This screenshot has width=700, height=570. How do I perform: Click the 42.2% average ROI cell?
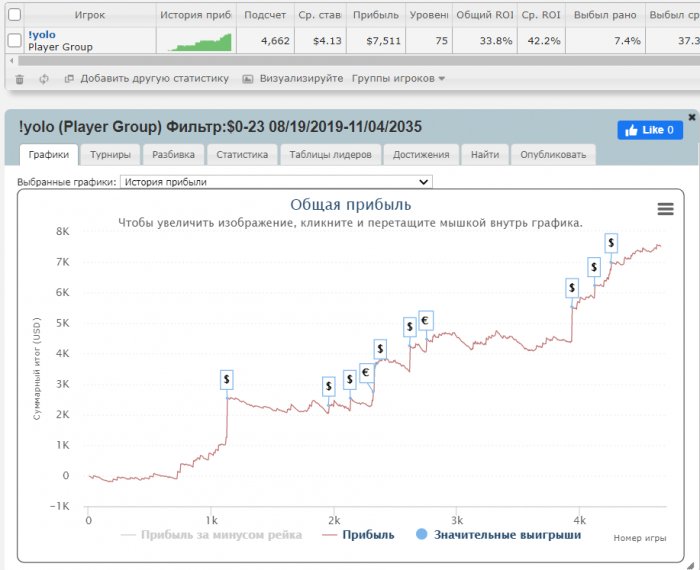tap(541, 41)
